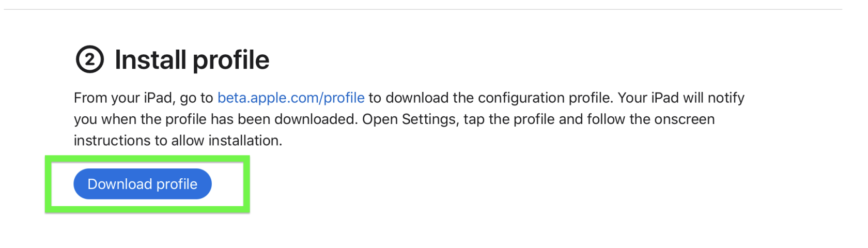
Task: Click the blue Download profile button
Action: [x=143, y=184]
